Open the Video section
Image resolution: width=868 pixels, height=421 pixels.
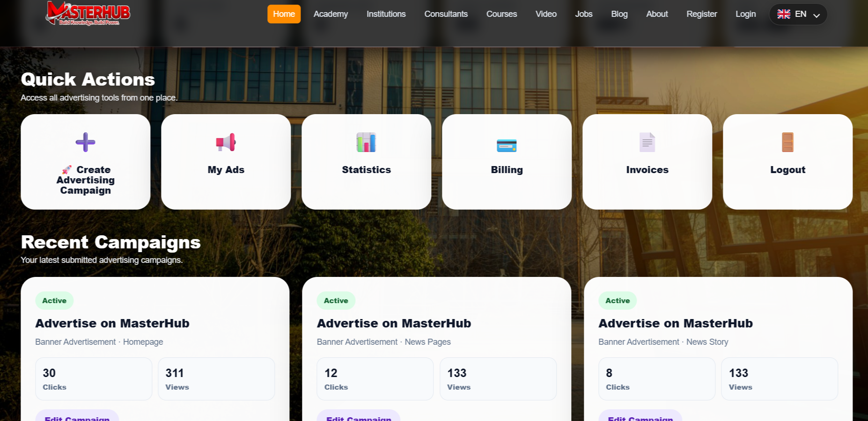pyautogui.click(x=546, y=14)
